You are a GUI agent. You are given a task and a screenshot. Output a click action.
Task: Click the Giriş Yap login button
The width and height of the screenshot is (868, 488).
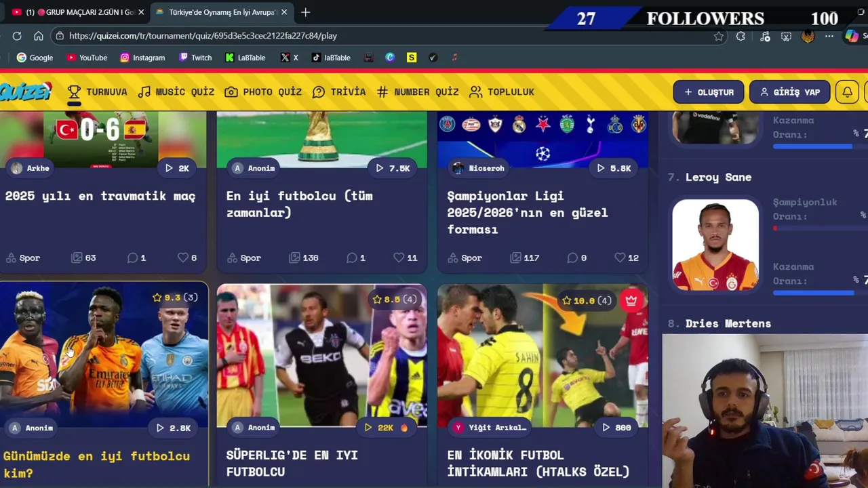point(790,92)
